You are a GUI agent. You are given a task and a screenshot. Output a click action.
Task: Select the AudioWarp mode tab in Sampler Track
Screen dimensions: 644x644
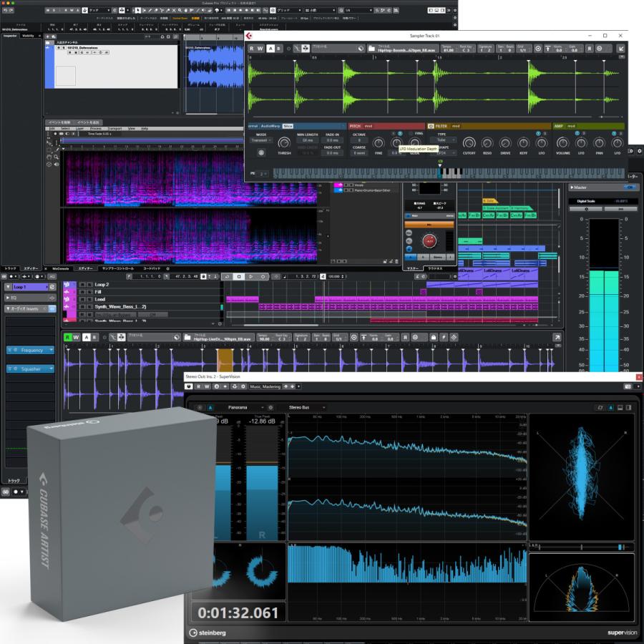tap(270, 126)
